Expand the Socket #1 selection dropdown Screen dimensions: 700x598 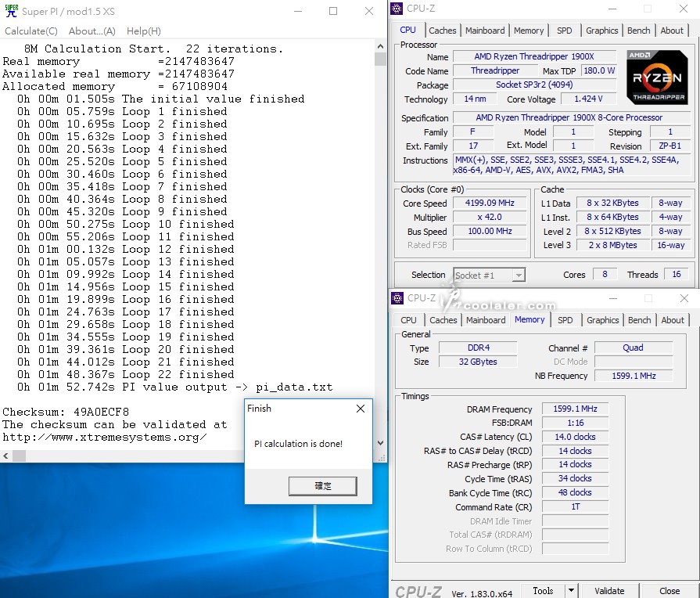pyautogui.click(x=517, y=275)
